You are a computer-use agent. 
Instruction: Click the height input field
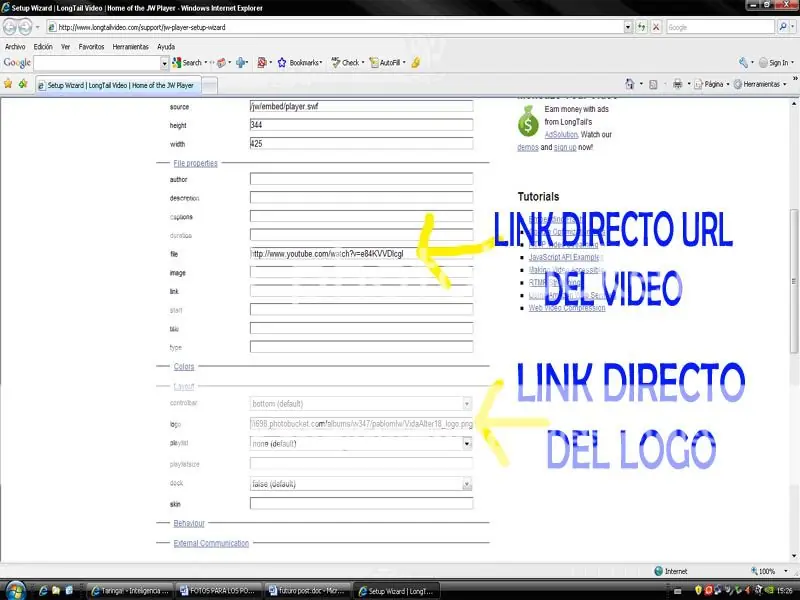[x=361, y=124]
